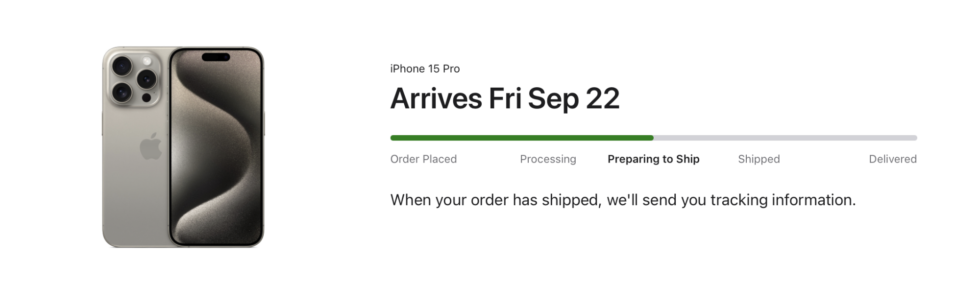980x285 pixels.
Task: Click the Dynamic Island on the iPhone screen
Action: coord(216,57)
